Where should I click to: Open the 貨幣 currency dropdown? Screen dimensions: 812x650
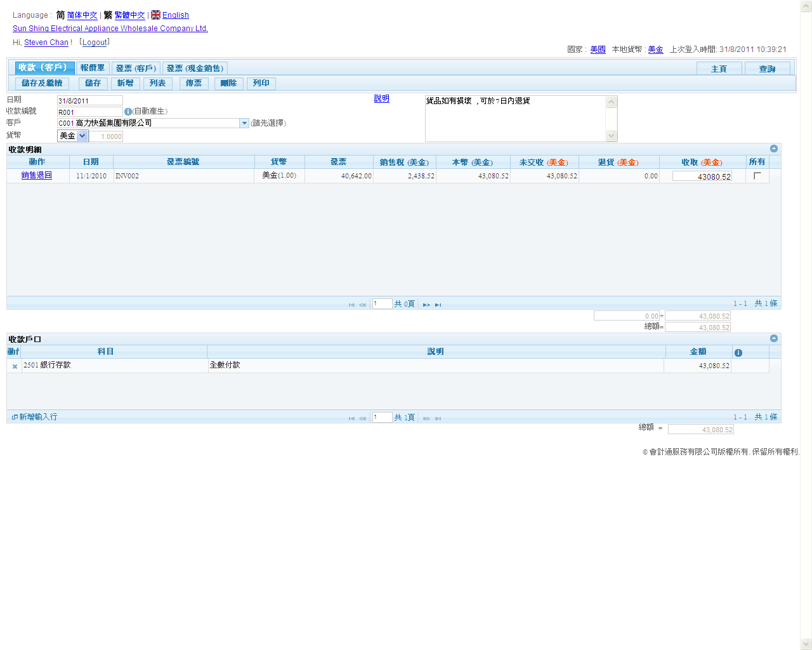click(x=82, y=136)
